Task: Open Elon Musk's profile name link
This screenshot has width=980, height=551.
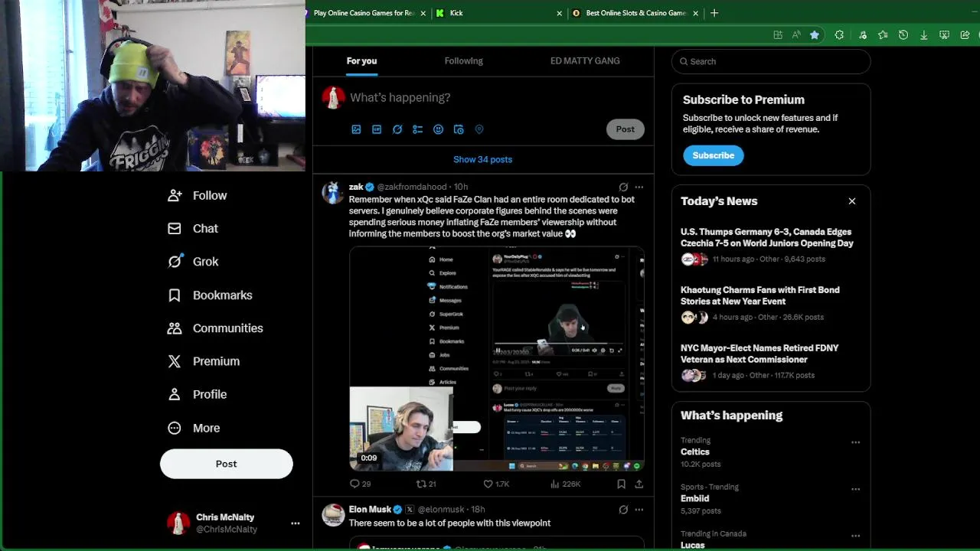Action: 370,510
